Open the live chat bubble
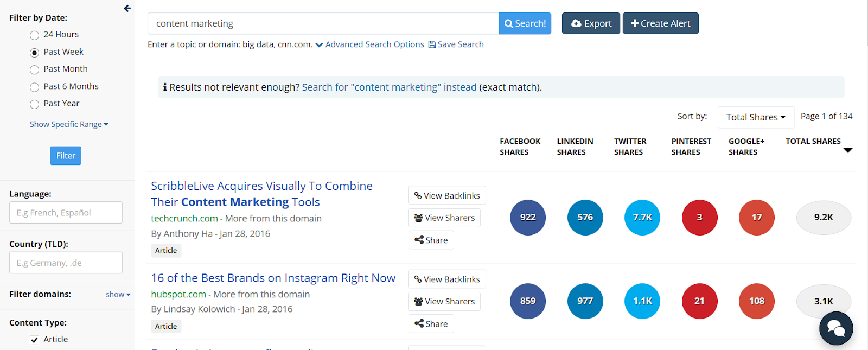The width and height of the screenshot is (868, 350). (835, 328)
